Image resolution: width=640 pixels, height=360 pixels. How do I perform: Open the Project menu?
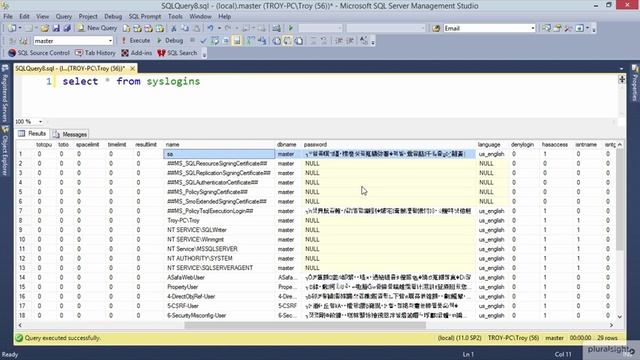[88, 17]
